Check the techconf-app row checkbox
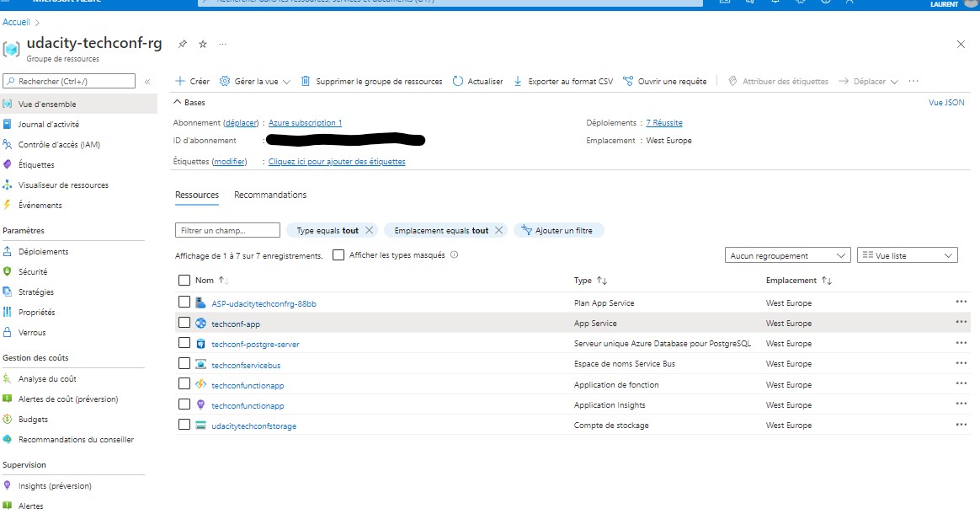 point(184,323)
